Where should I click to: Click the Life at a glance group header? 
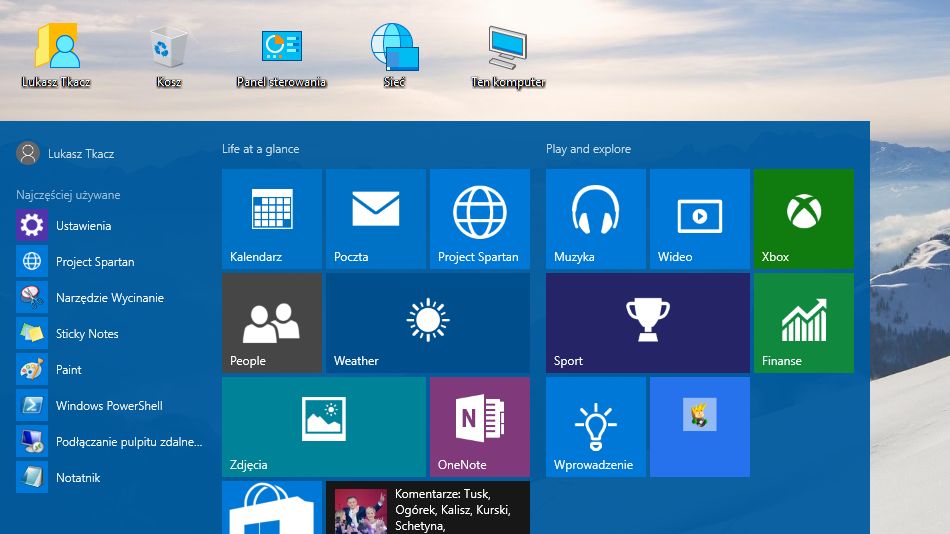261,149
